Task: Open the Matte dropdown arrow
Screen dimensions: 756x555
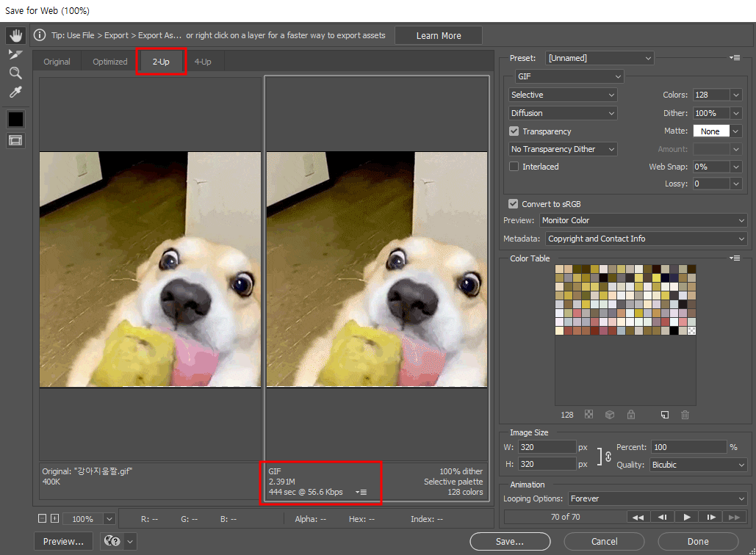Action: click(735, 131)
